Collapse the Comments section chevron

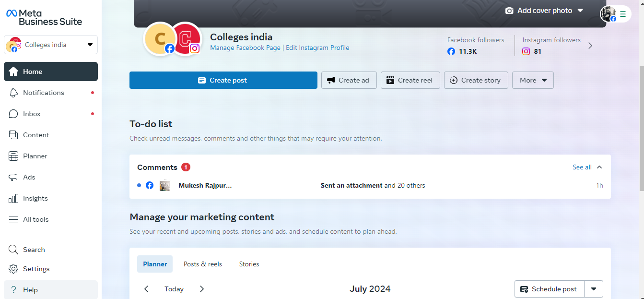pos(599,167)
